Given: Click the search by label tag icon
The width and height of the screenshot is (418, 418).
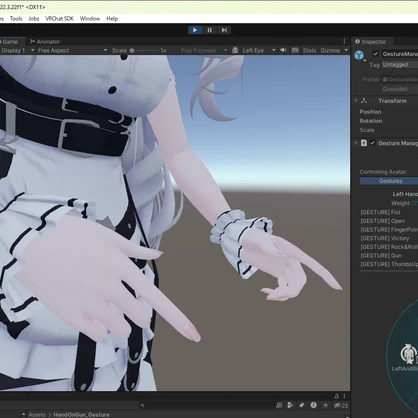Looking at the screenshot, I should pos(302,405).
